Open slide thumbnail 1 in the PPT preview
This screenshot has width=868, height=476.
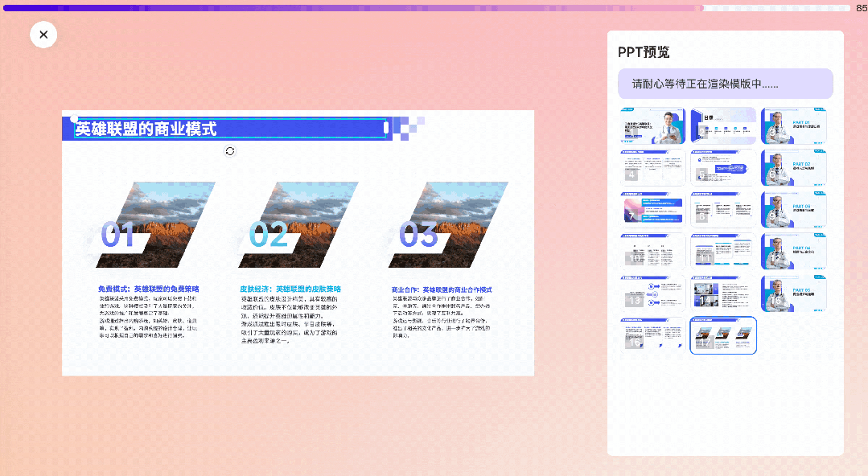[x=653, y=125]
